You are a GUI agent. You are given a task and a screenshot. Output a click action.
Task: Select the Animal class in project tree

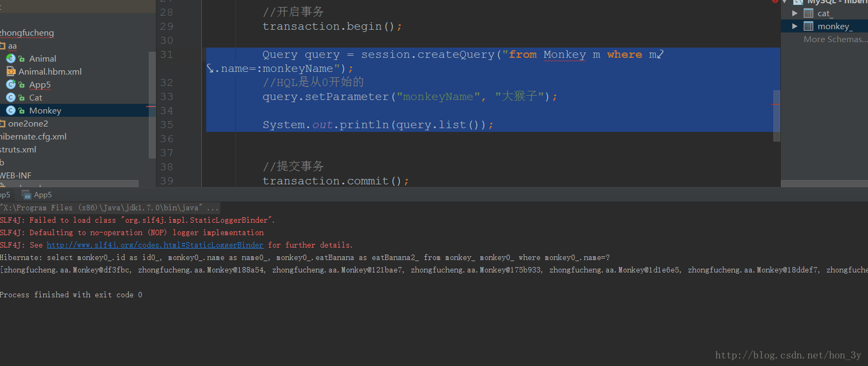pos(42,58)
